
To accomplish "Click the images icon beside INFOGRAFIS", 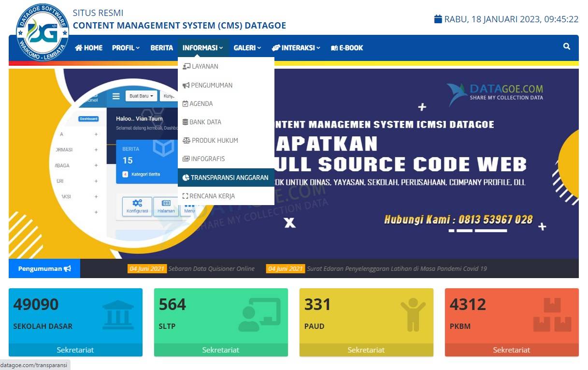I will point(186,159).
